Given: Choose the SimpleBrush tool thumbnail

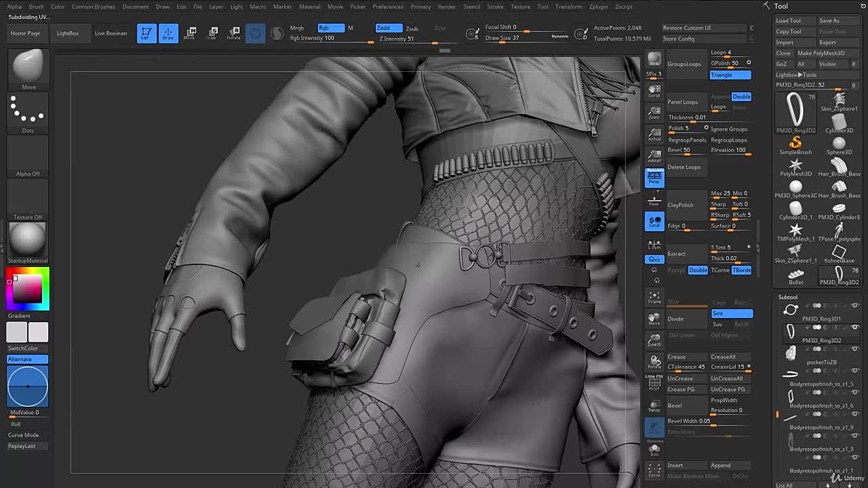Looking at the screenshot, I should tap(795, 144).
